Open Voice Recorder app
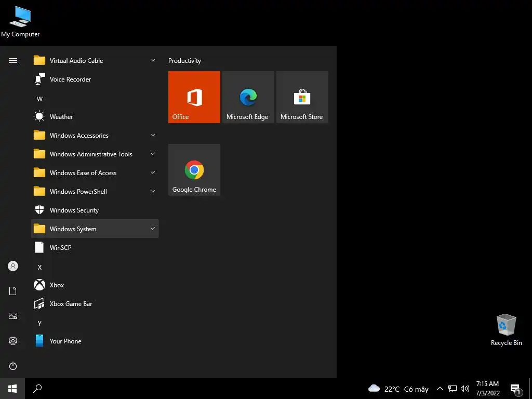 tap(95, 79)
